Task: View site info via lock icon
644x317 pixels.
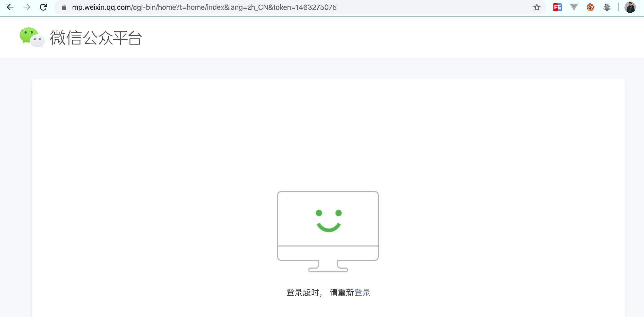Action: (x=64, y=7)
